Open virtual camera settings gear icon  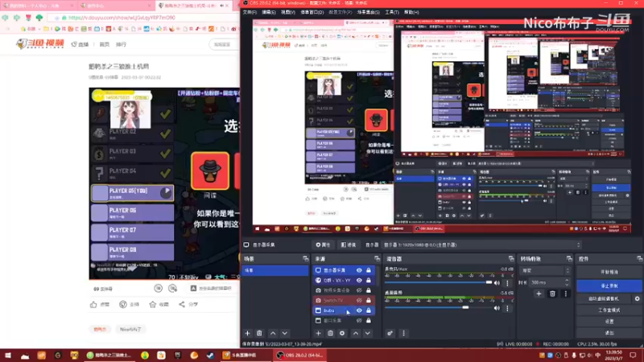coord(637,298)
